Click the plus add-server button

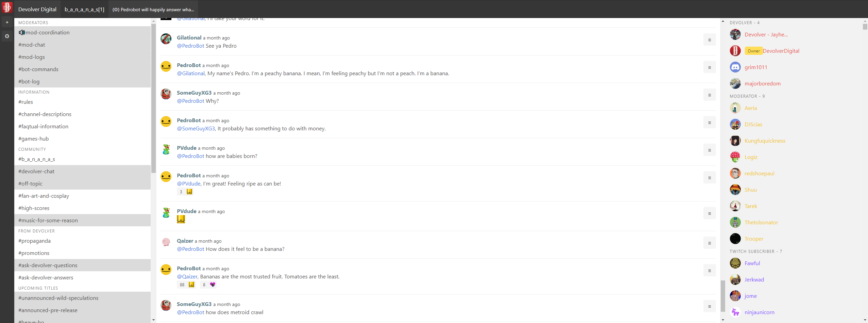[7, 22]
